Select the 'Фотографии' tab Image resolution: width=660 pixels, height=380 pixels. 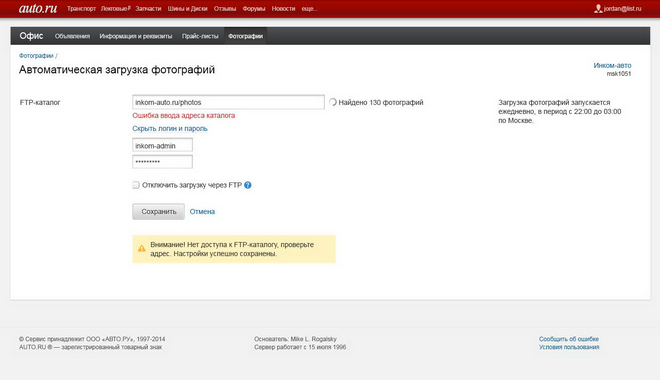[245, 36]
